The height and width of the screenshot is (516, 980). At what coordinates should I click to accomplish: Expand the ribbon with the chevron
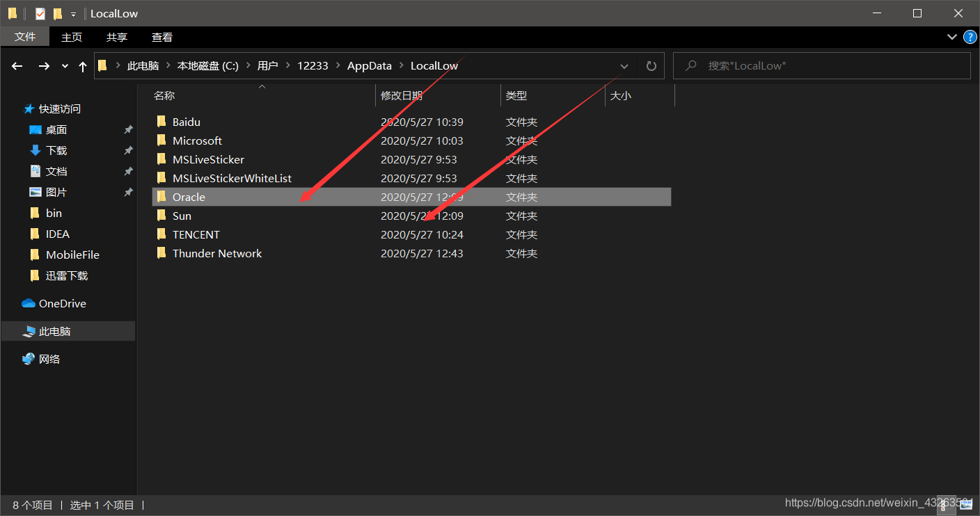(952, 36)
